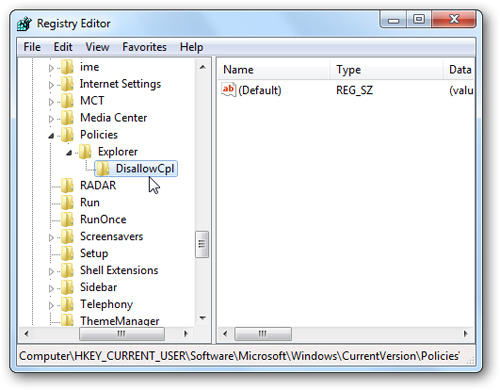Click the tree pane scroll up arrow
This screenshot has width=500, height=390.
(202, 67)
